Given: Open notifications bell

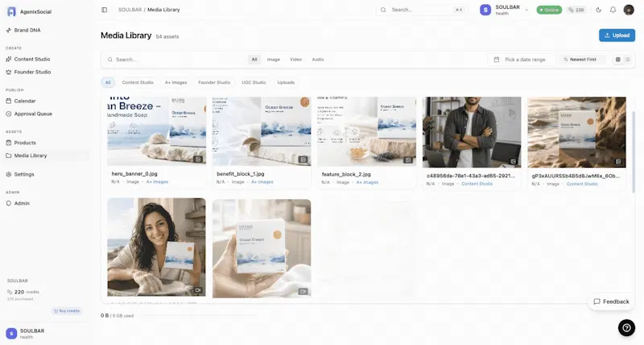Looking at the screenshot, I should (613, 10).
